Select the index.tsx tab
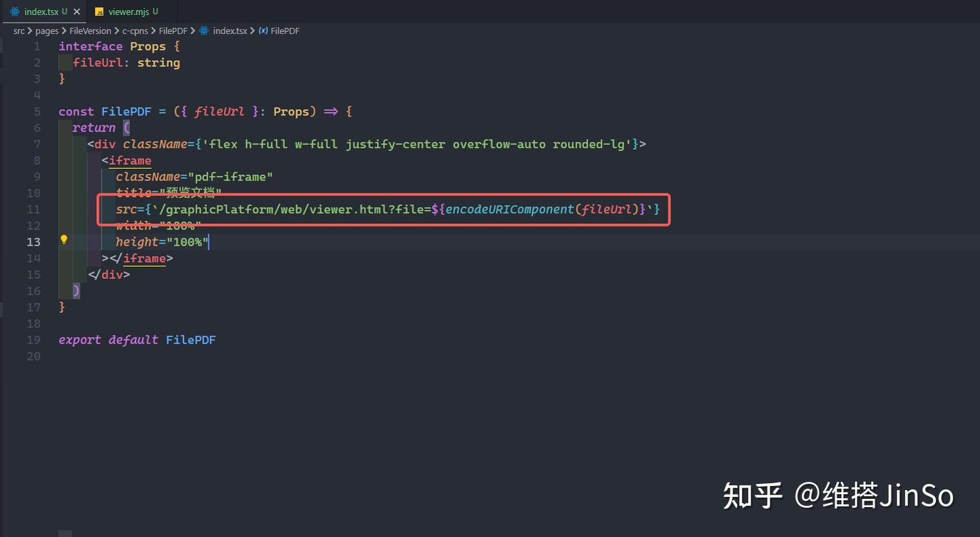This screenshot has width=980, height=537. pos(41,12)
